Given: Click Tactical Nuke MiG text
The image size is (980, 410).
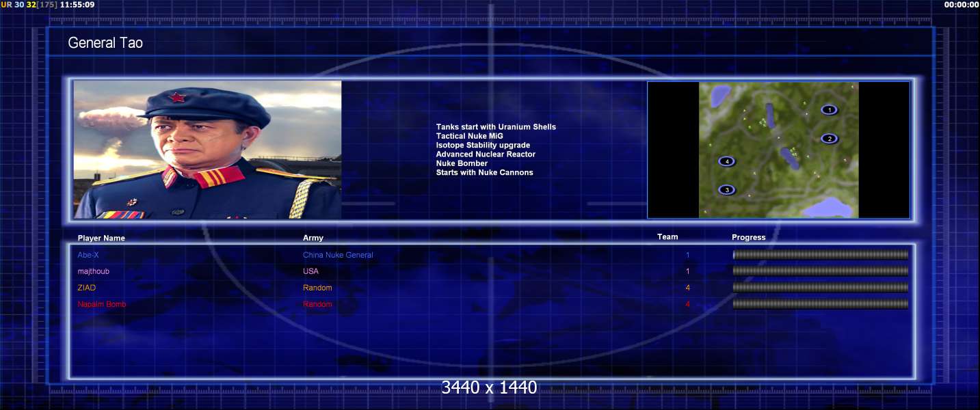Looking at the screenshot, I should [x=469, y=136].
